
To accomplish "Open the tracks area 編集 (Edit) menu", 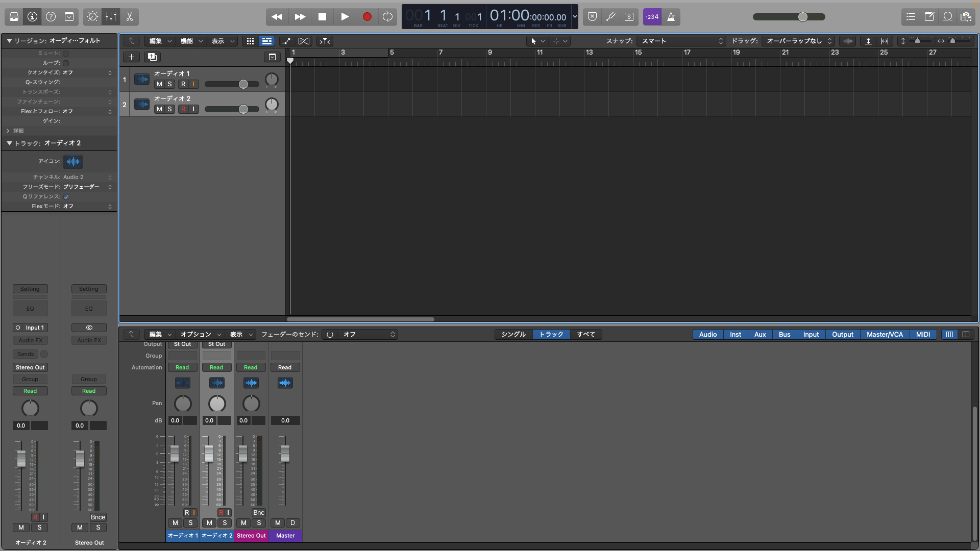I will coord(160,41).
